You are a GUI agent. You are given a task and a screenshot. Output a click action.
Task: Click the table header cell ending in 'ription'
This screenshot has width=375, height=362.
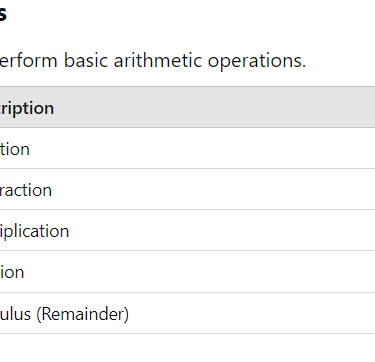[x=27, y=108]
